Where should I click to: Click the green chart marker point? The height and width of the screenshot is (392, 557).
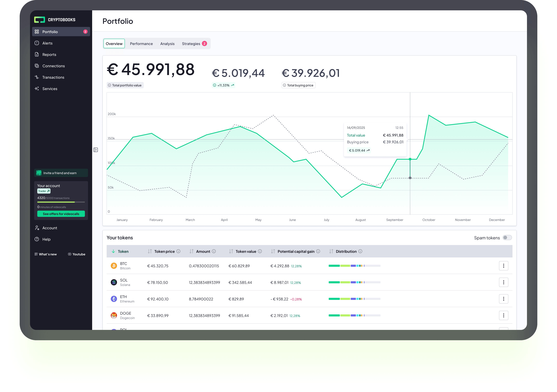(x=410, y=159)
